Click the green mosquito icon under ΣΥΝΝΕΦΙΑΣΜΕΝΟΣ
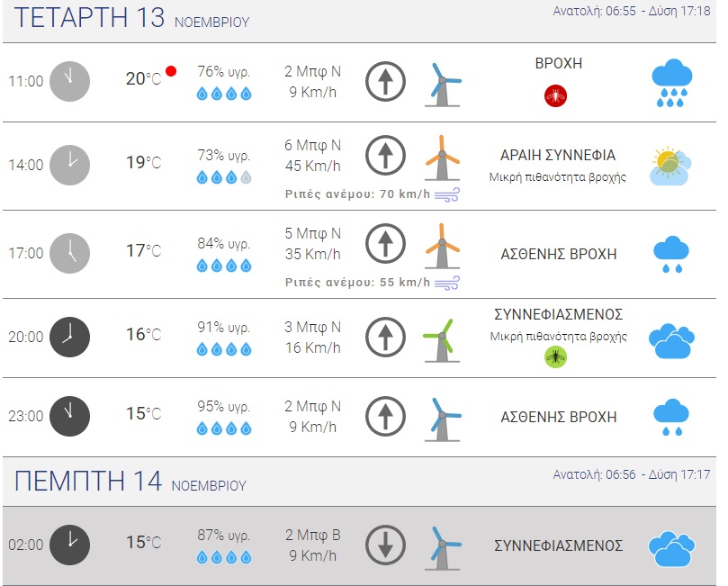This screenshot has height=586, width=728. 555,357
